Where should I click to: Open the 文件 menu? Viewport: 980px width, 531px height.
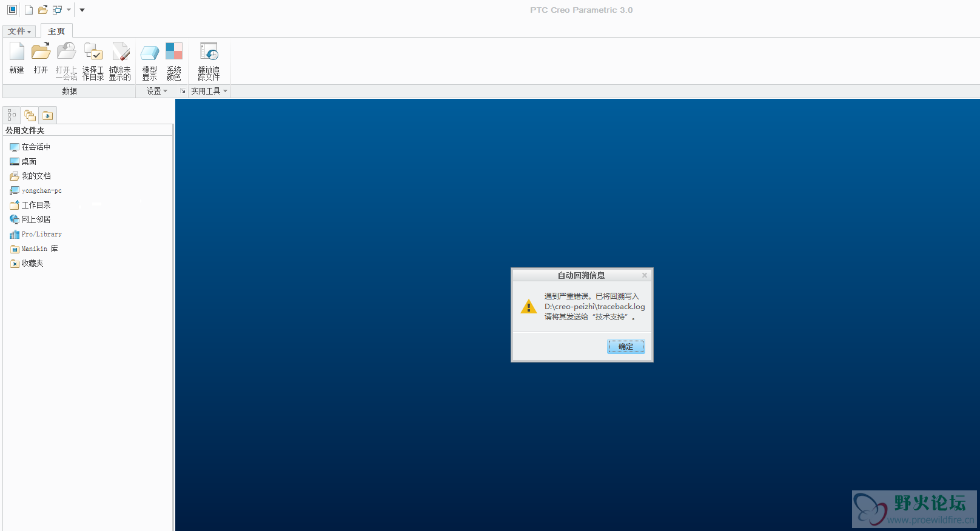point(19,31)
